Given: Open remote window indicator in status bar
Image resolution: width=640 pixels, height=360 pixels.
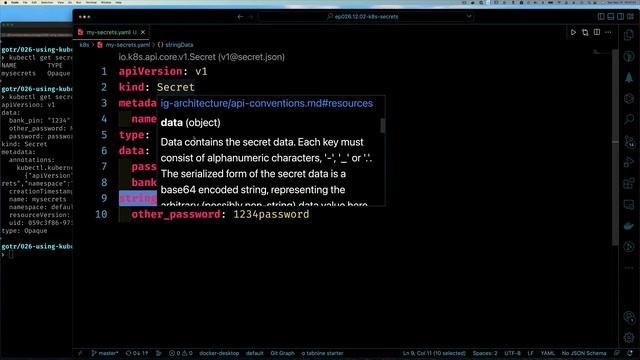Looking at the screenshot, I should click(x=80, y=353).
